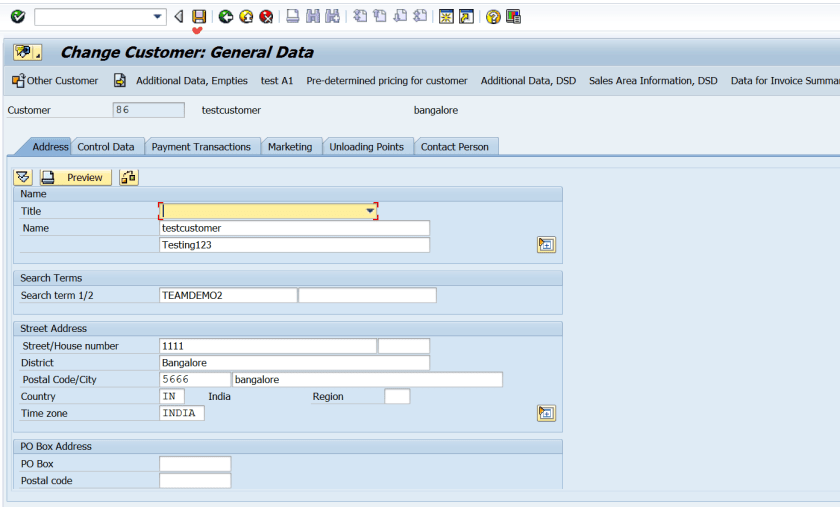Click the yellow Exit arrow icon

pos(246,16)
